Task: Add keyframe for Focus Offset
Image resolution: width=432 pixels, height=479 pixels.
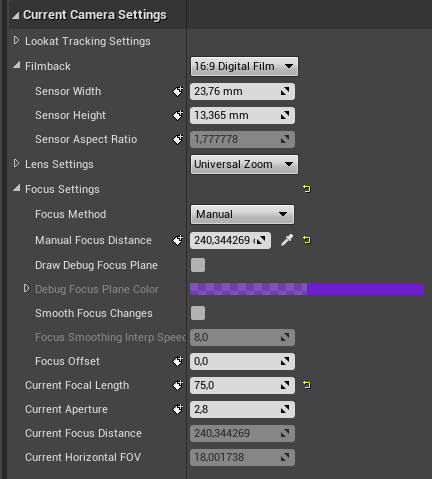Action: coord(178,361)
